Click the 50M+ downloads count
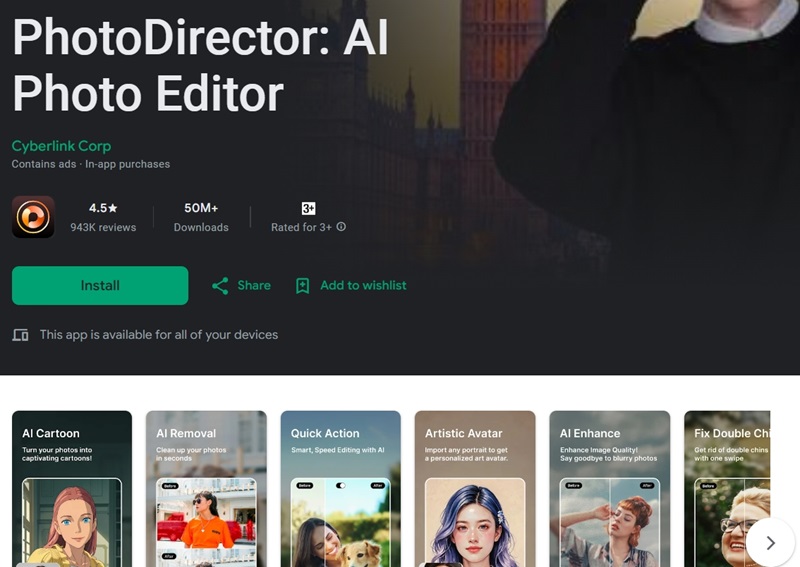This screenshot has height=567, width=800. 201,208
